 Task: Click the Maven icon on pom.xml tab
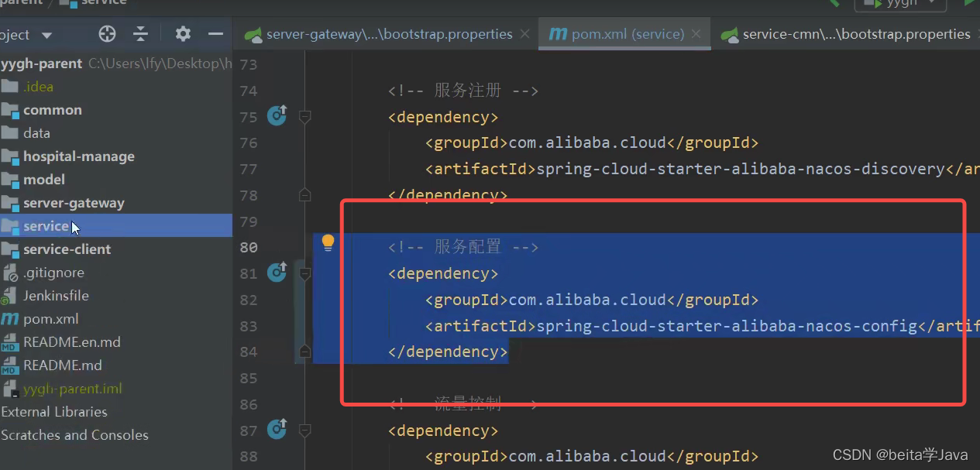tap(558, 34)
